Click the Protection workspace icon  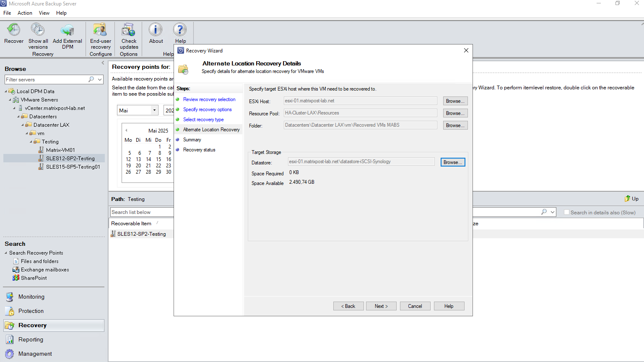10,311
